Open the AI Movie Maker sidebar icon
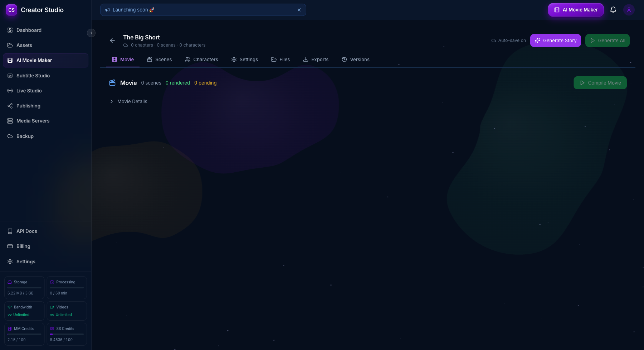Viewport: 644px width, 350px height. (10, 60)
